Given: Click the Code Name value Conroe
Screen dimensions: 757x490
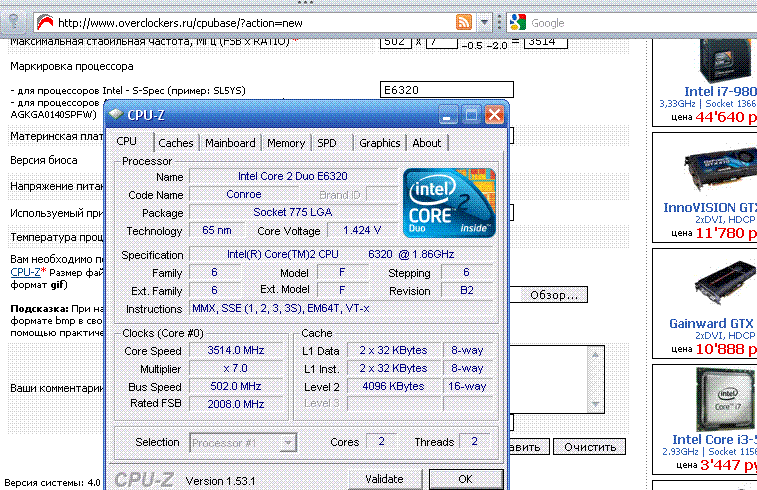Looking at the screenshot, I should (x=243, y=195).
